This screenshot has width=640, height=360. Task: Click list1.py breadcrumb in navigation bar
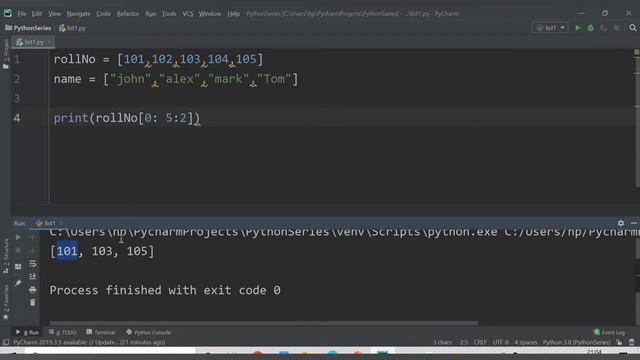72,28
